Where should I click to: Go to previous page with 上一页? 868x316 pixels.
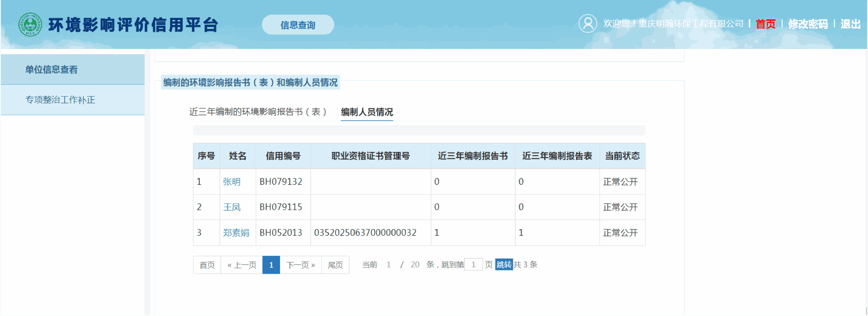242,265
